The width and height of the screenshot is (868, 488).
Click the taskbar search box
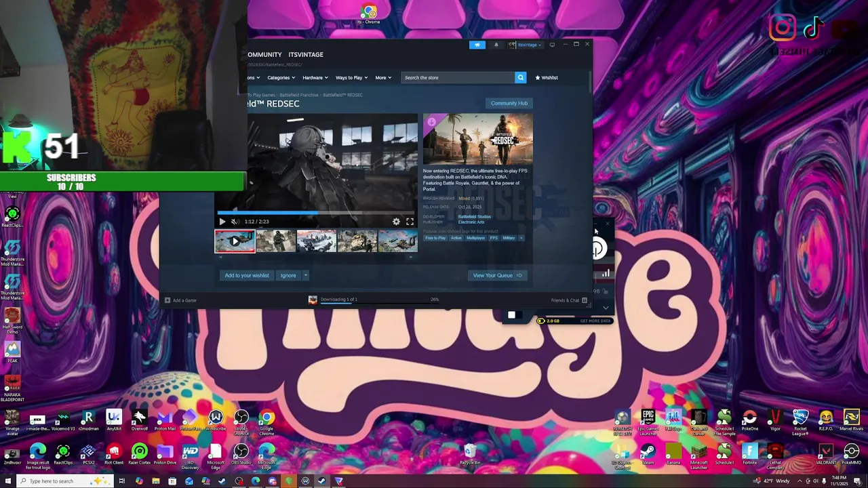pyautogui.click(x=64, y=481)
